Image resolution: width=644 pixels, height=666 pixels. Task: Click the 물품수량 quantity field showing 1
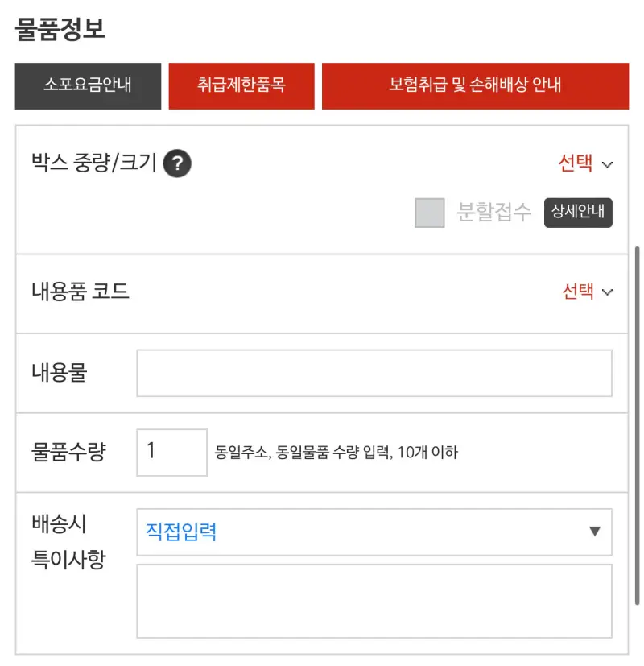click(x=171, y=452)
